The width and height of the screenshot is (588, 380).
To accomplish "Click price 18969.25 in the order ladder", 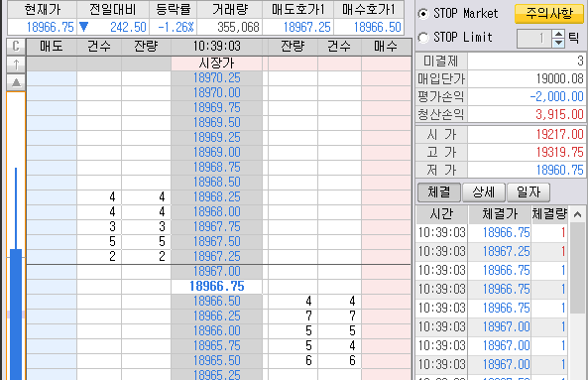I will pyautogui.click(x=216, y=138).
